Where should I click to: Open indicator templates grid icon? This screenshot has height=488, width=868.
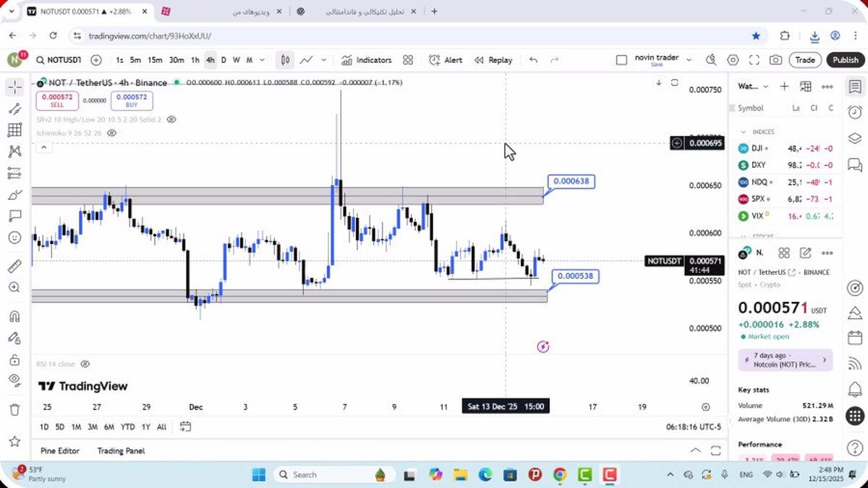coord(408,60)
